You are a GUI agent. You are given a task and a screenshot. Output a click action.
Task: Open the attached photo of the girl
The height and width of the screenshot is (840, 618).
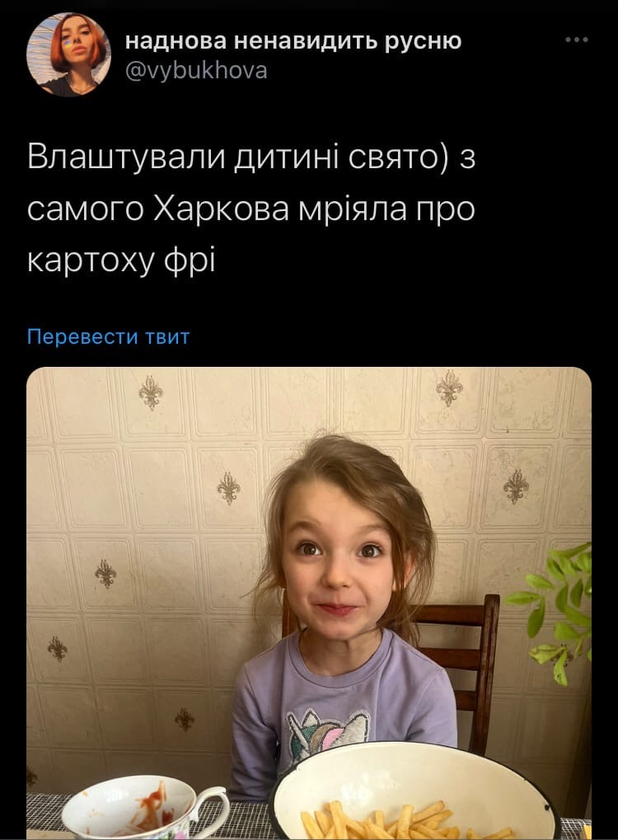(x=309, y=603)
